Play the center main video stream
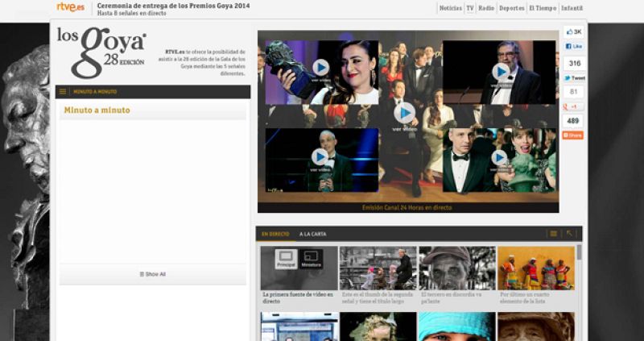This screenshot has width=644, height=341. tap(405, 113)
